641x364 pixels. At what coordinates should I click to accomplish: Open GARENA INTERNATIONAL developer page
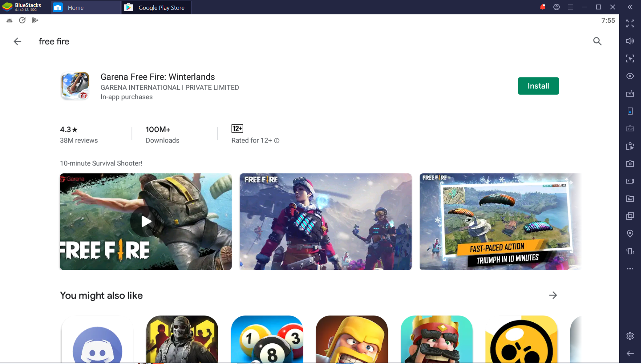tap(170, 88)
